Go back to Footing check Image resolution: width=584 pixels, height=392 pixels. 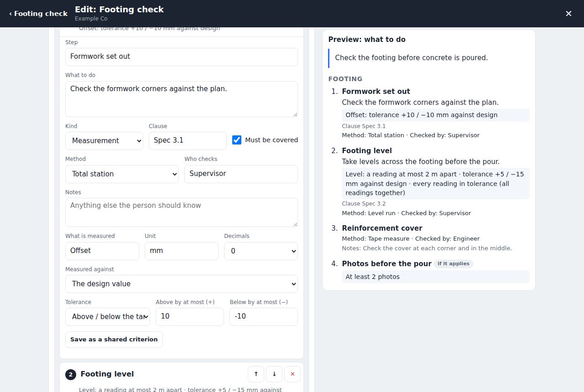pyautogui.click(x=38, y=14)
